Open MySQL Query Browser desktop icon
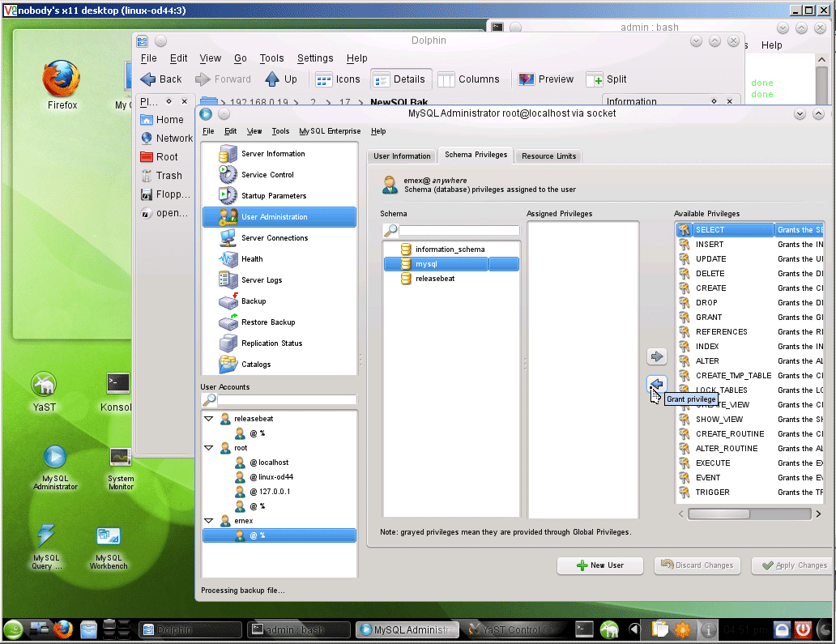Viewport: 836px width, 644px height. [46, 548]
